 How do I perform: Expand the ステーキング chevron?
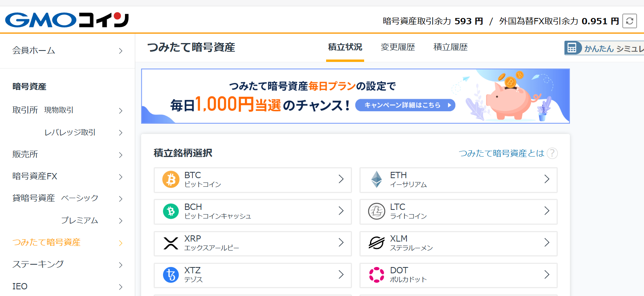[x=121, y=265]
